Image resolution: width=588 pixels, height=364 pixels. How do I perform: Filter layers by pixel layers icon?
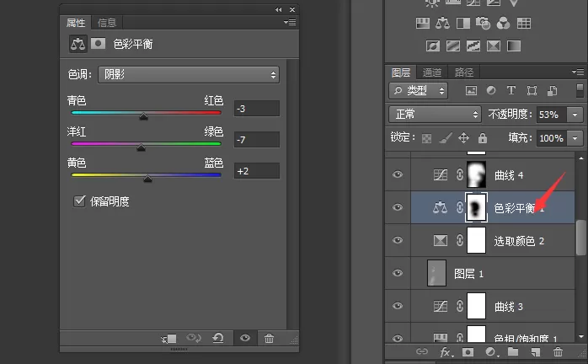(x=472, y=90)
